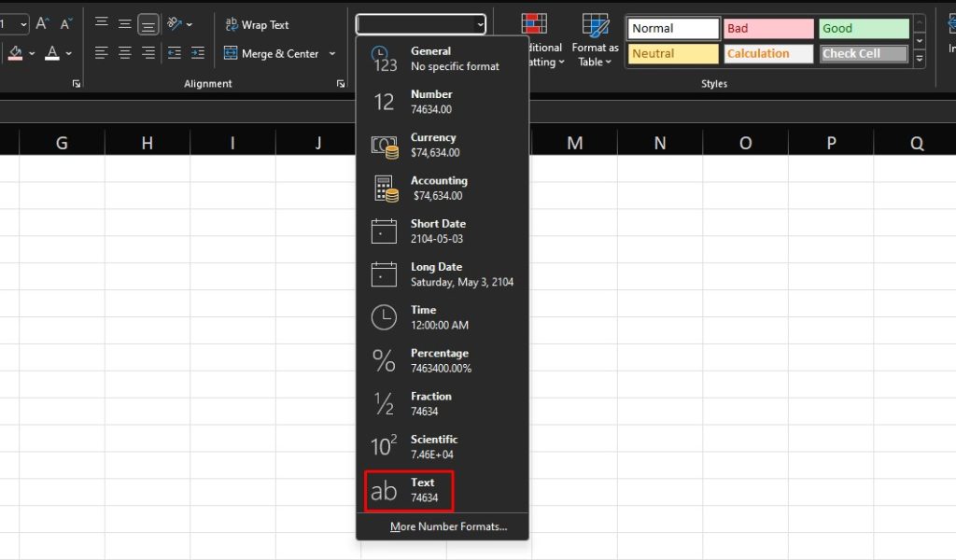Select column N header
The image size is (956, 560).
[659, 142]
